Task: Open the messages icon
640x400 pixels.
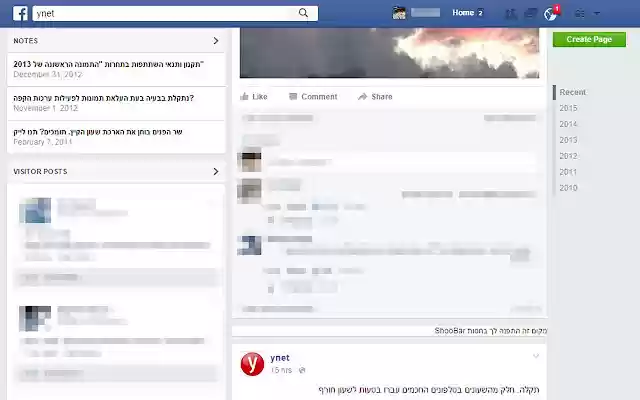Action: point(531,14)
